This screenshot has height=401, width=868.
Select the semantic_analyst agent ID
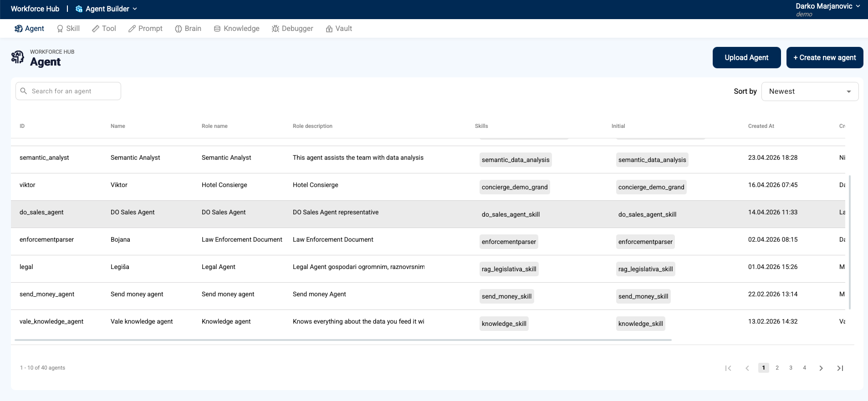tap(44, 157)
